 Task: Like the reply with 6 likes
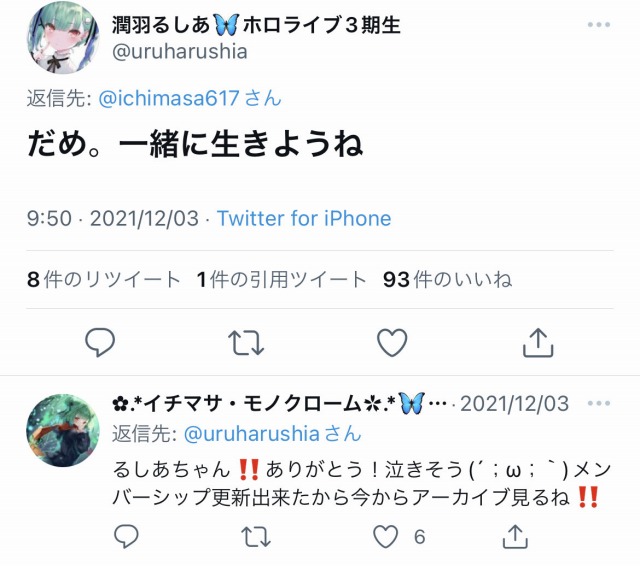pyautogui.click(x=386, y=536)
